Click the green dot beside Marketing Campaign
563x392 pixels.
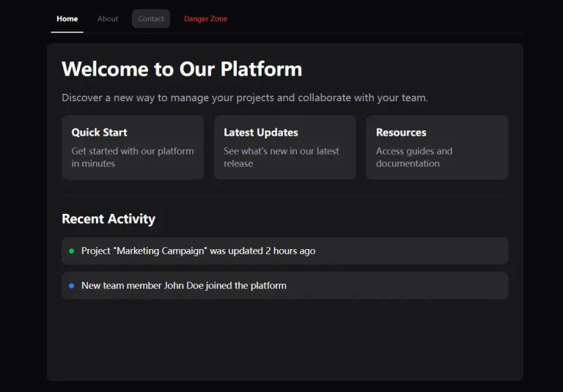[71, 251]
